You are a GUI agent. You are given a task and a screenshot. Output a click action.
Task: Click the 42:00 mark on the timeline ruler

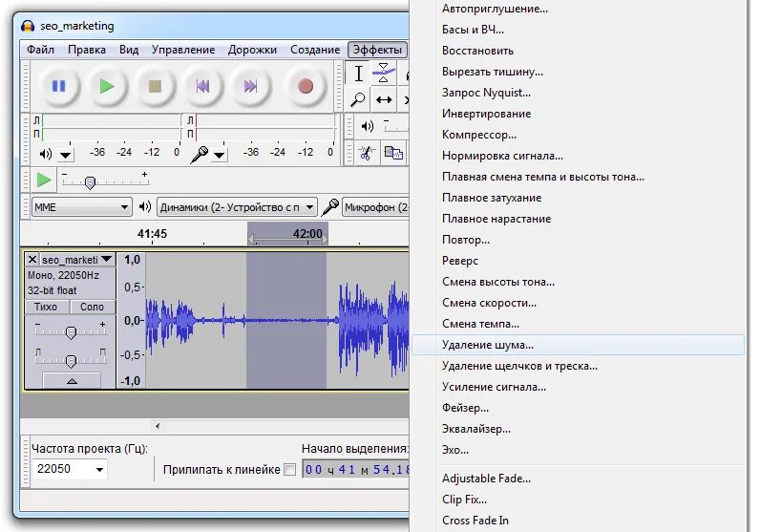tap(307, 234)
